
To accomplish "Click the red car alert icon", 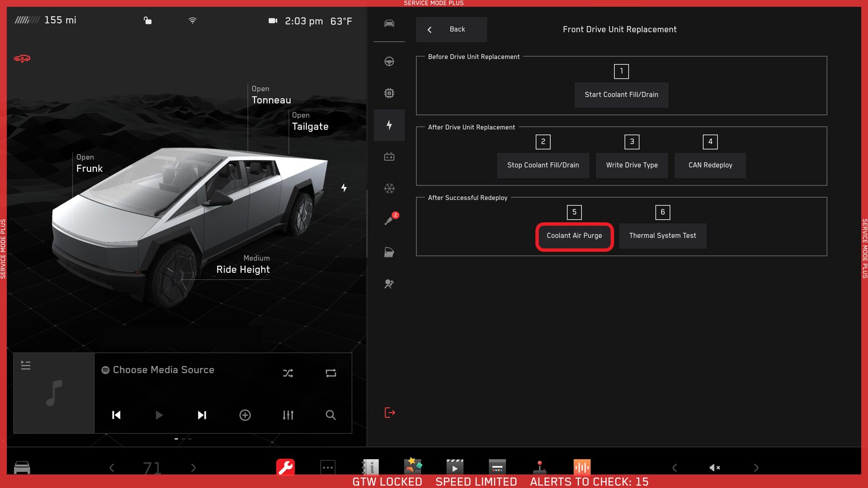I will [22, 59].
